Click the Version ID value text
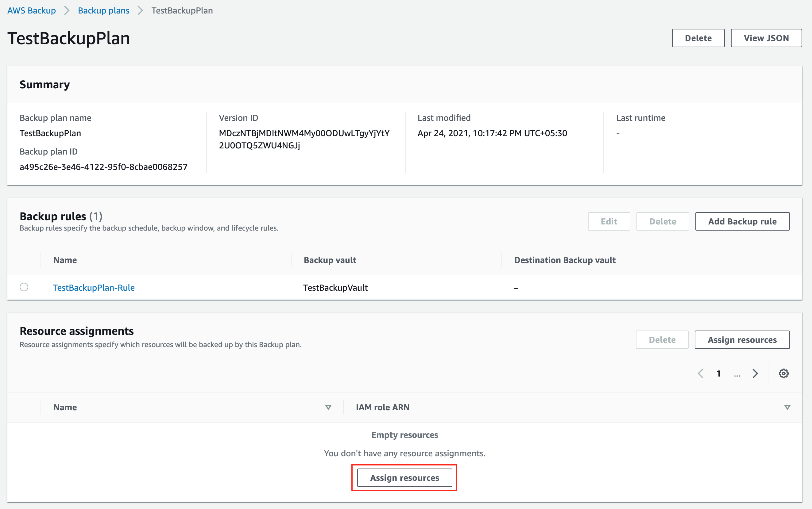This screenshot has height=509, width=812. 304,139
